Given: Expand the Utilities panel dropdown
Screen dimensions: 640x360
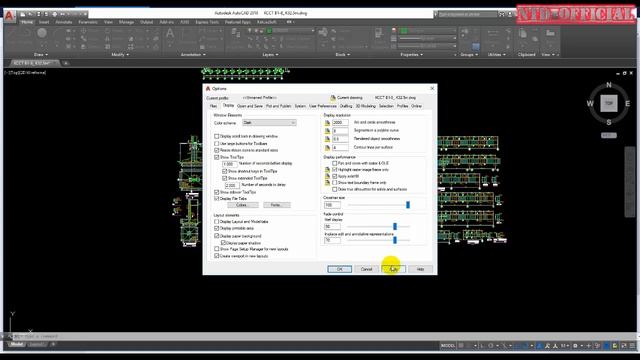Looking at the screenshot, I should 496,55.
